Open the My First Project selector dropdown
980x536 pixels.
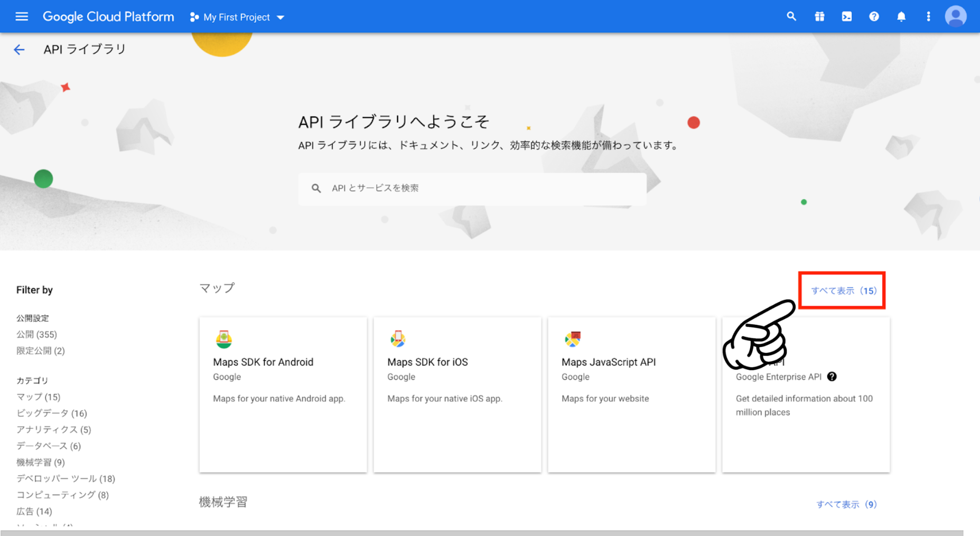[237, 17]
